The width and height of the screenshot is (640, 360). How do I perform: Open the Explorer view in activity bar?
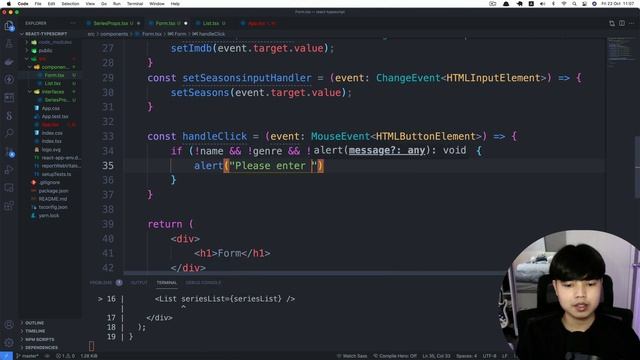point(9,26)
